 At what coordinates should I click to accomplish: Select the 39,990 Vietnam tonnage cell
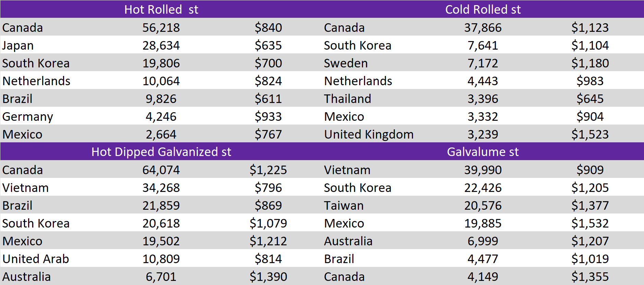click(483, 170)
